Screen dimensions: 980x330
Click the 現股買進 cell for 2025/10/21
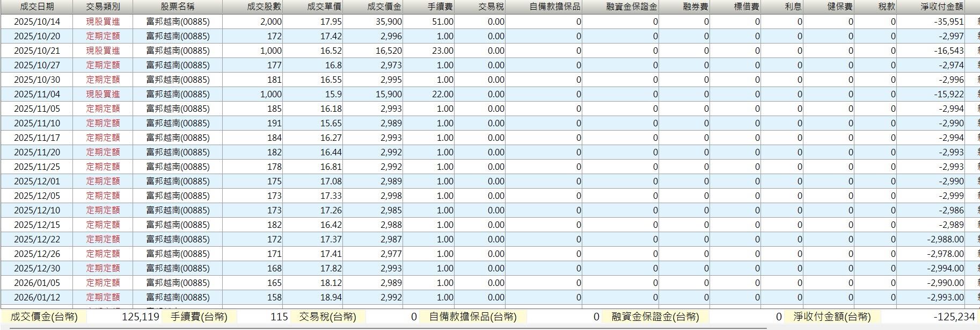point(103,51)
